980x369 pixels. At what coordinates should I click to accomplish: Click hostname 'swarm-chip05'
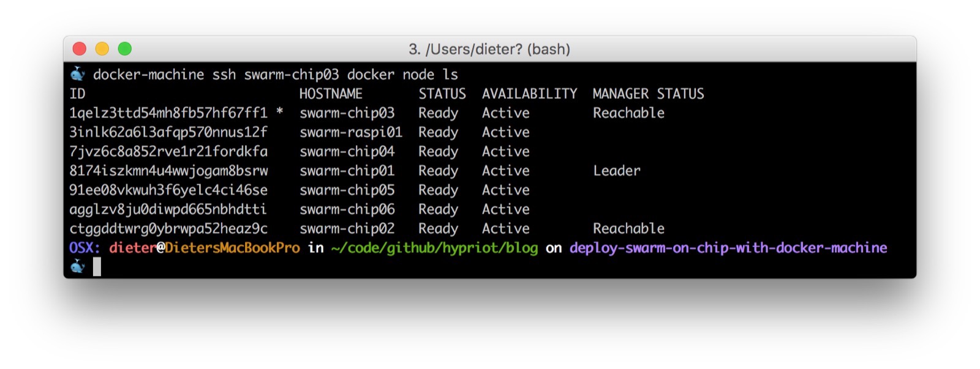tap(347, 190)
